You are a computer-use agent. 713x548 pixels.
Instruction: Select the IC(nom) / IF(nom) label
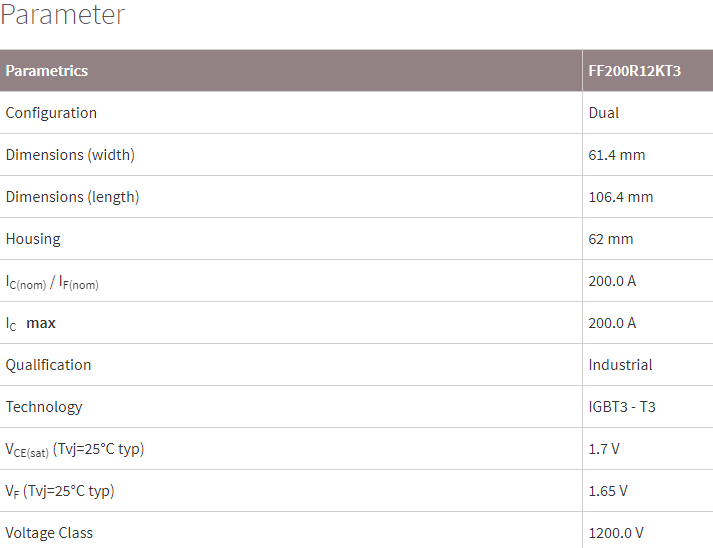pyautogui.click(x=52, y=282)
